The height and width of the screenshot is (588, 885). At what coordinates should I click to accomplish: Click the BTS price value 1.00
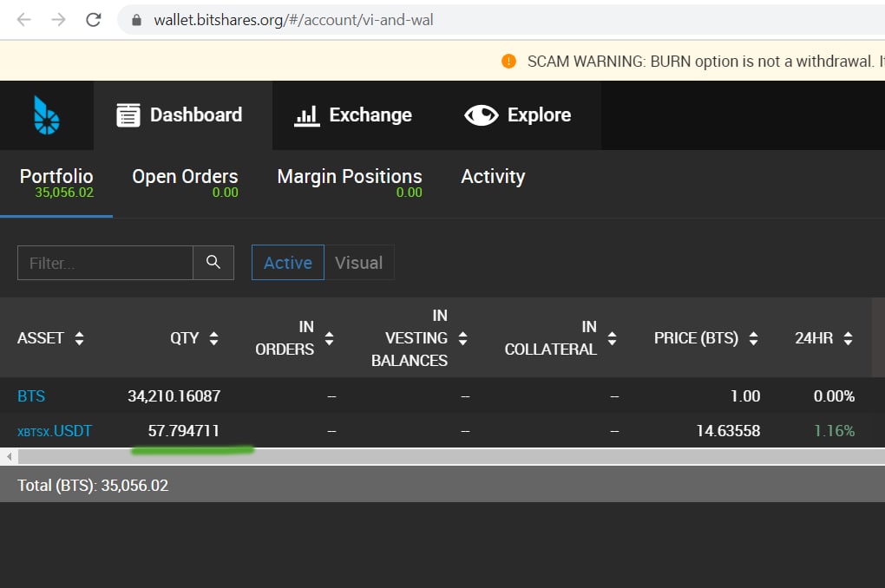tap(745, 396)
